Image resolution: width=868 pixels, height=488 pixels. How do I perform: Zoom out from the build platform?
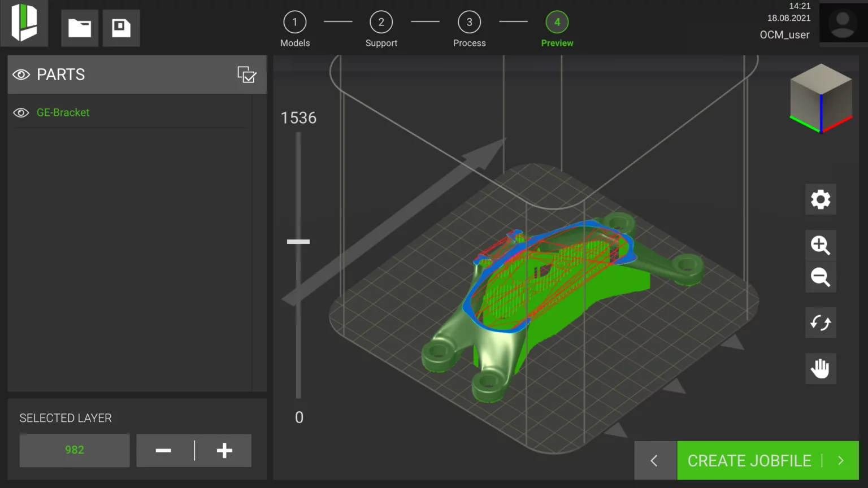coord(820,277)
